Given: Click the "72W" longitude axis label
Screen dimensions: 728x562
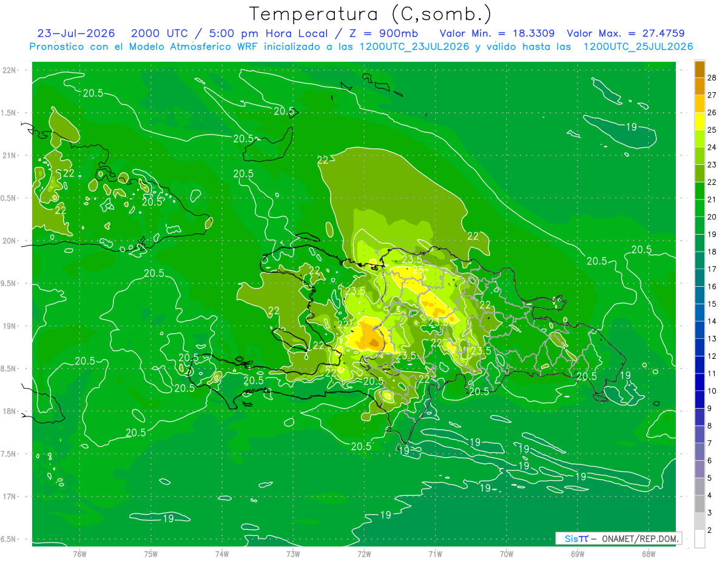Looking at the screenshot, I should coord(364,554).
